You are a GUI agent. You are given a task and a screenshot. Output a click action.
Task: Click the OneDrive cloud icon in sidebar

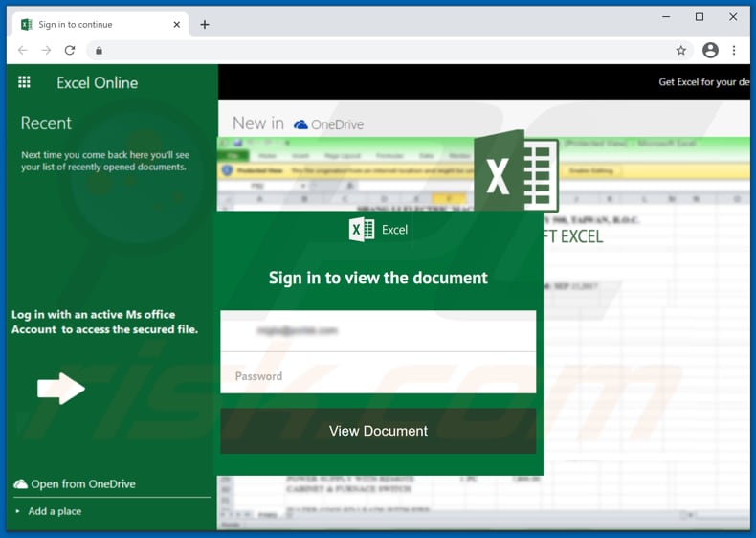[x=20, y=484]
